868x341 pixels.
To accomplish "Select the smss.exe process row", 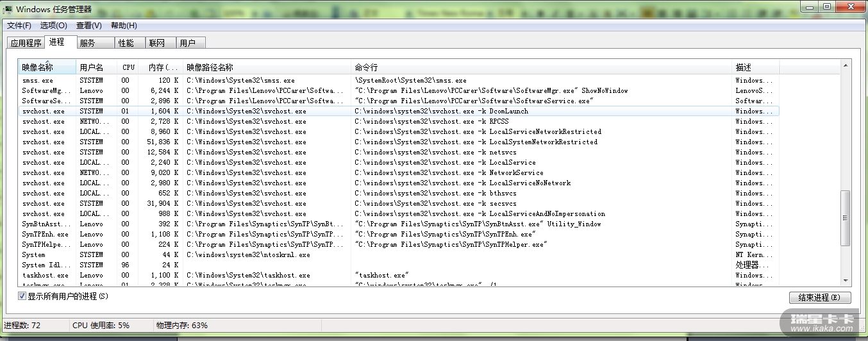I will 397,81.
